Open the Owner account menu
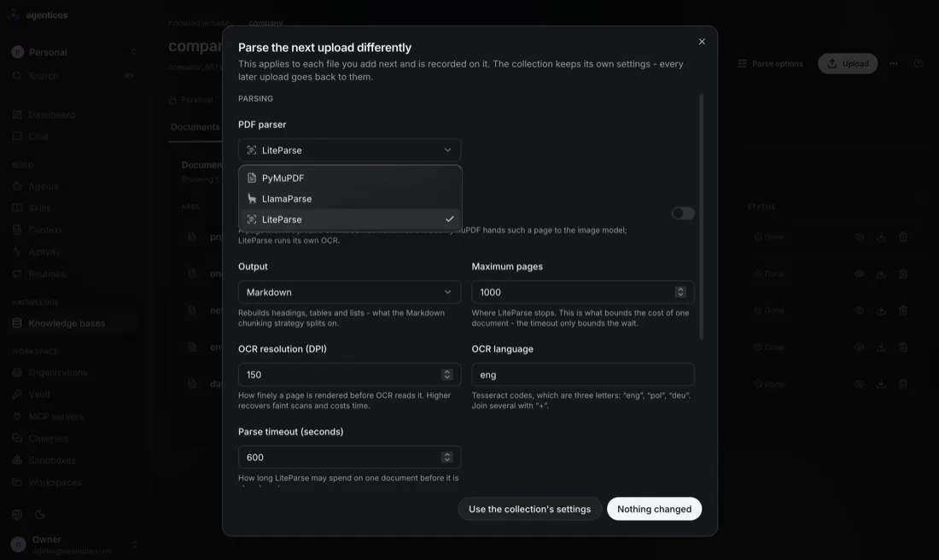 point(74,545)
